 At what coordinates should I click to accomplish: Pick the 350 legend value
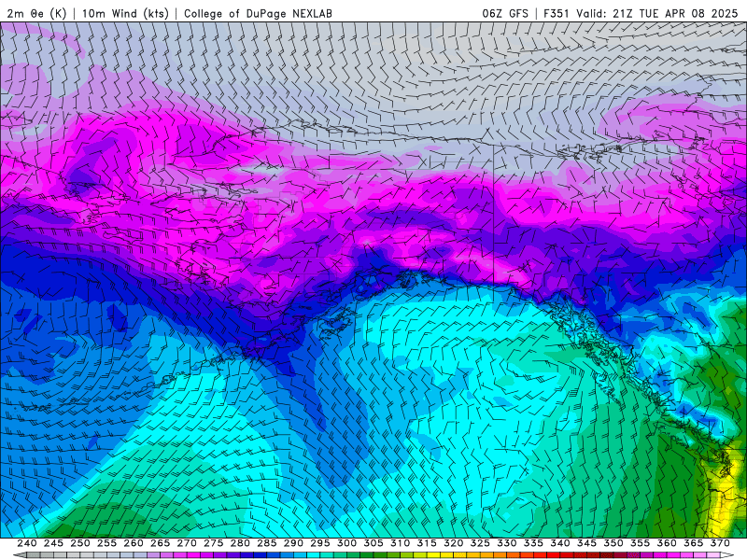pyautogui.click(x=613, y=543)
